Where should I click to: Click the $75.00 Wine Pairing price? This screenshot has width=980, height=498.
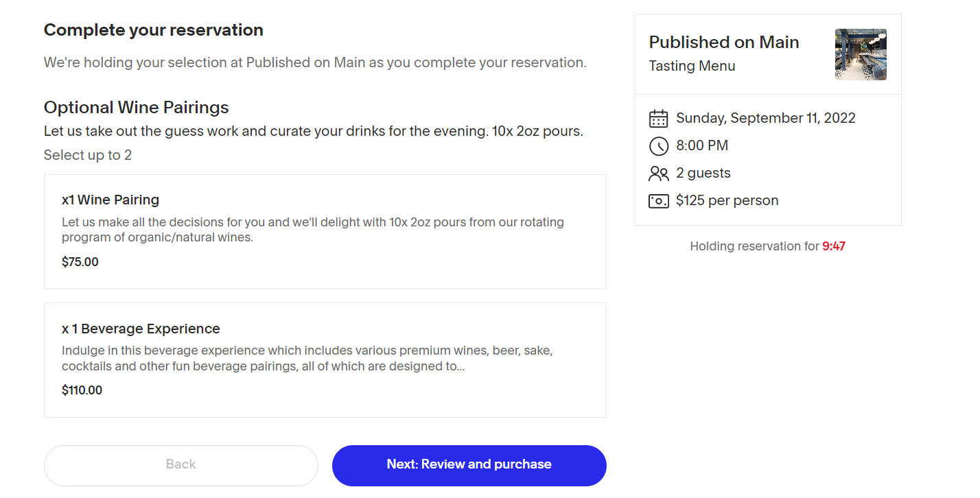point(80,262)
